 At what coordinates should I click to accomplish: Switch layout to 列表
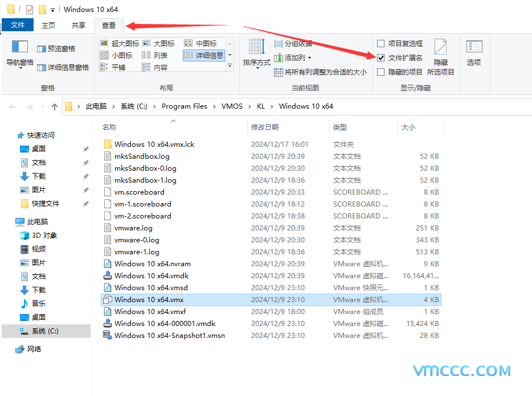pyautogui.click(x=155, y=55)
